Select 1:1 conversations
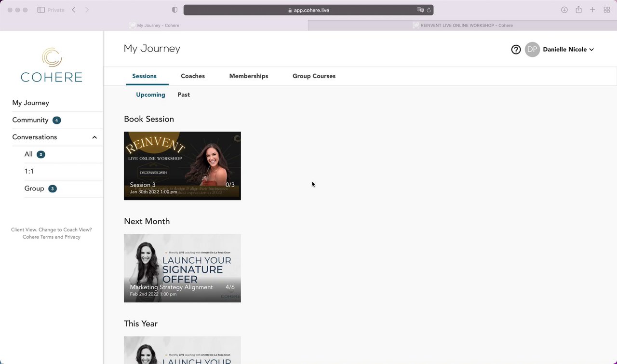The image size is (617, 364). (x=29, y=171)
